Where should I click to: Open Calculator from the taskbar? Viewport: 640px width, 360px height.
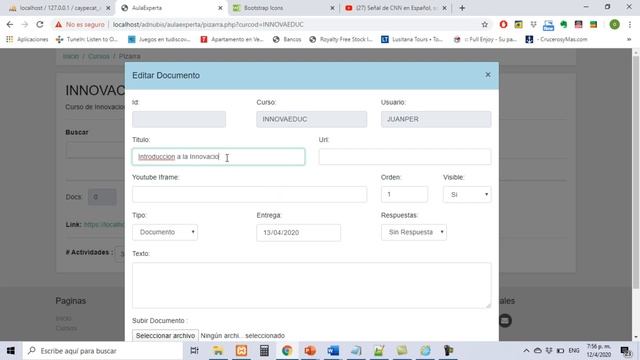[264, 351]
